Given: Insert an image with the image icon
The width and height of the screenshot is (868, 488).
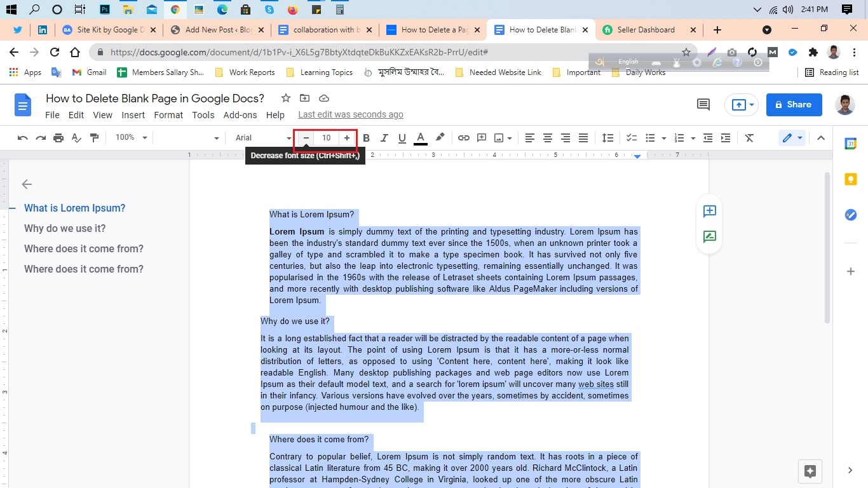Looking at the screenshot, I should click(499, 137).
